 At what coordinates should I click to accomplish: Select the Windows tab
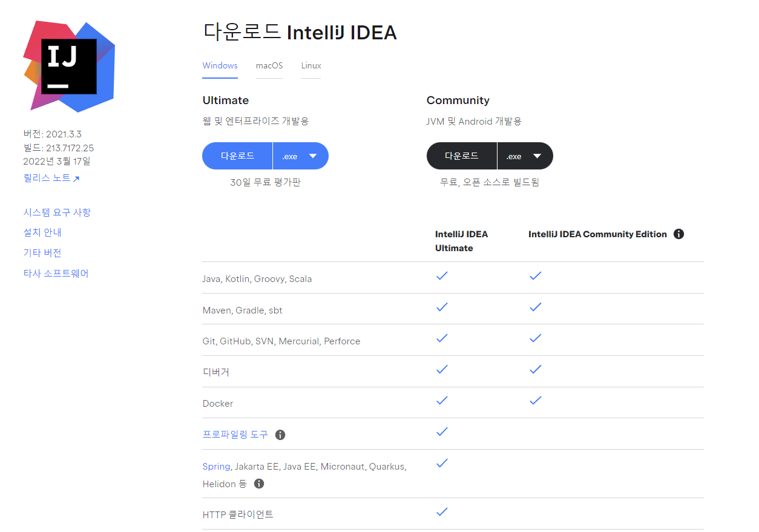tap(220, 65)
